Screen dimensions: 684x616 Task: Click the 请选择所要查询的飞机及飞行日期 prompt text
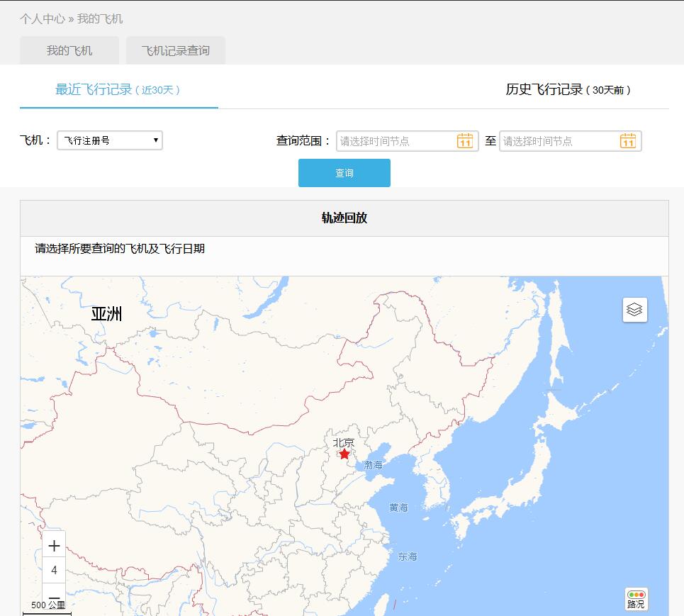tap(120, 249)
